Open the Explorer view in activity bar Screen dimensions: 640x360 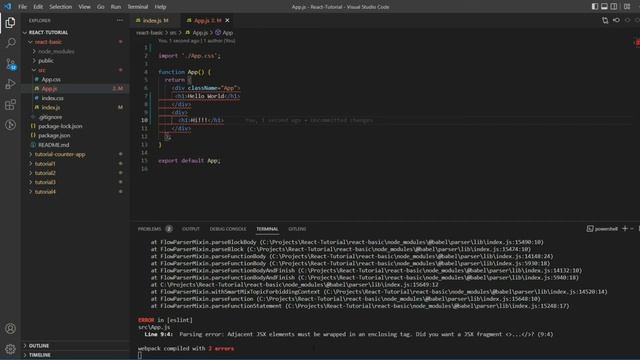10,22
